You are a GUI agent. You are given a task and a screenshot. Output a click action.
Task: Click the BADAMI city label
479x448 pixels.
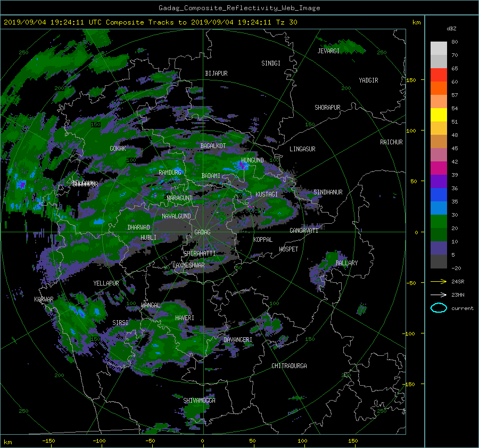(x=211, y=176)
